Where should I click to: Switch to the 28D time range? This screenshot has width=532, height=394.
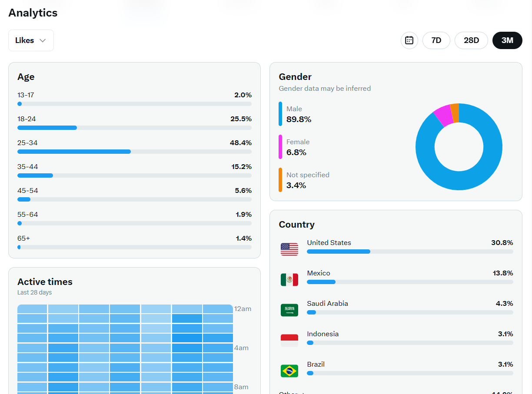471,40
